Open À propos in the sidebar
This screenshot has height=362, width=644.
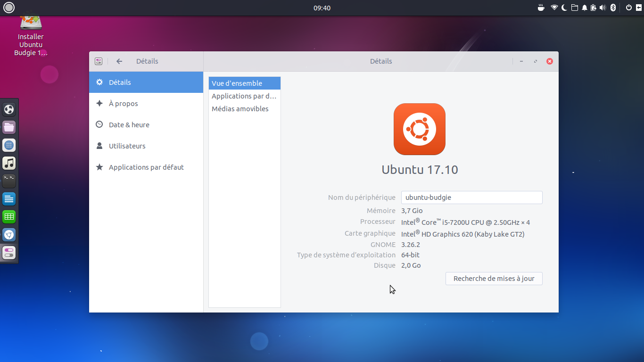click(146, 103)
